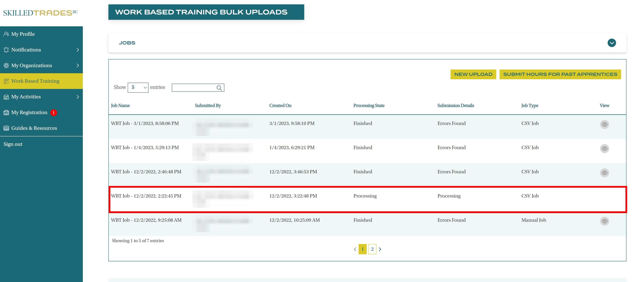Screen dimensions: 644x282
Task: Click the Notifications bell icon
Action: [x=6, y=50]
